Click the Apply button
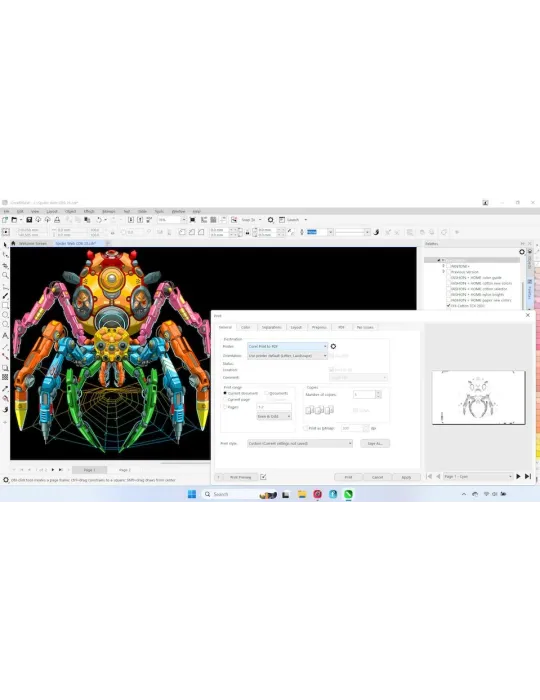 click(406, 477)
